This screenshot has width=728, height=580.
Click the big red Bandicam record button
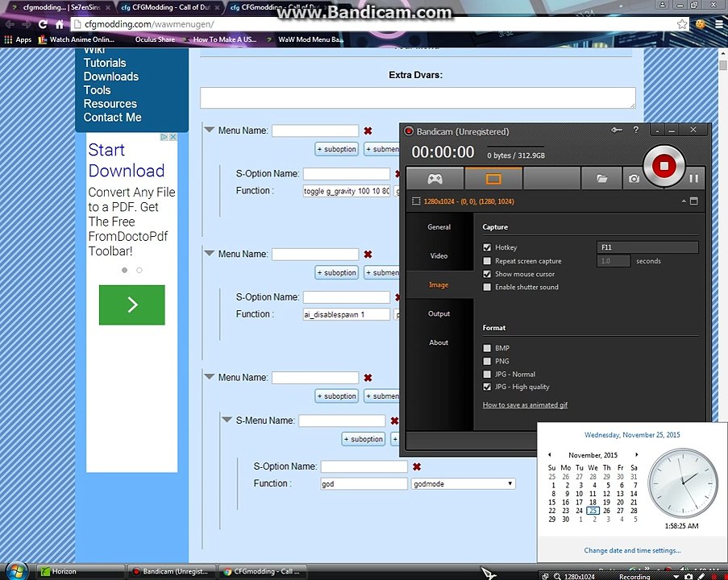tap(664, 166)
